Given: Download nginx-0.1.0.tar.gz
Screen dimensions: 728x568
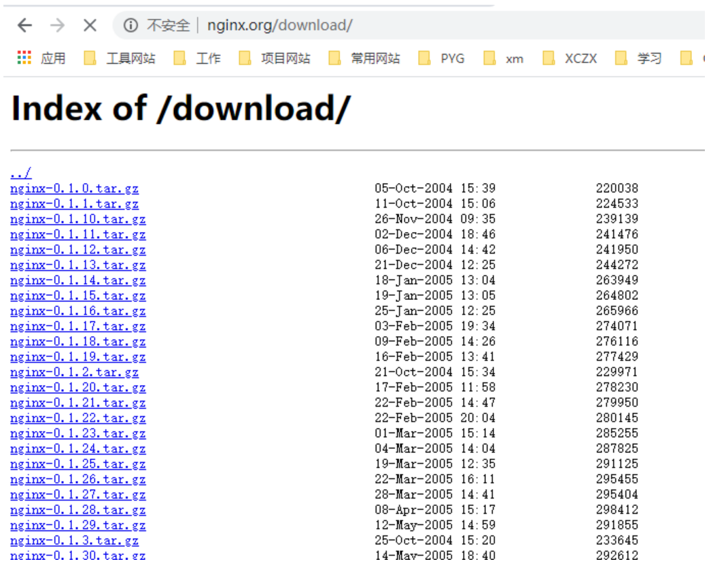Looking at the screenshot, I should (73, 188).
